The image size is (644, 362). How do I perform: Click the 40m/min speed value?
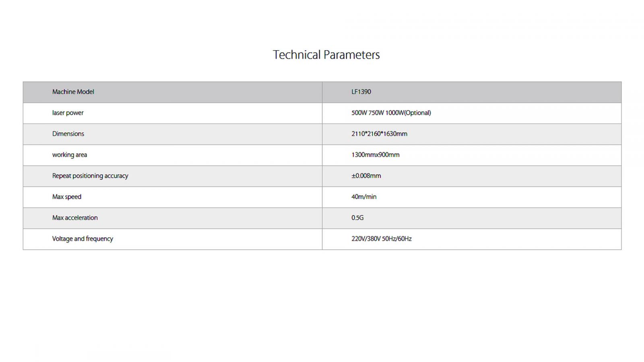[364, 197]
